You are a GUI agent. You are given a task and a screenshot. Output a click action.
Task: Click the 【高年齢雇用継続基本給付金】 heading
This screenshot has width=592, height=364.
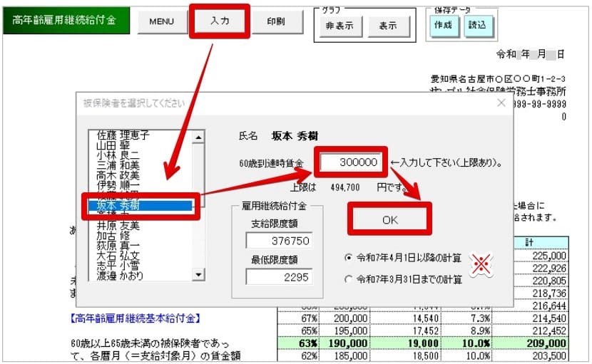click(x=135, y=318)
